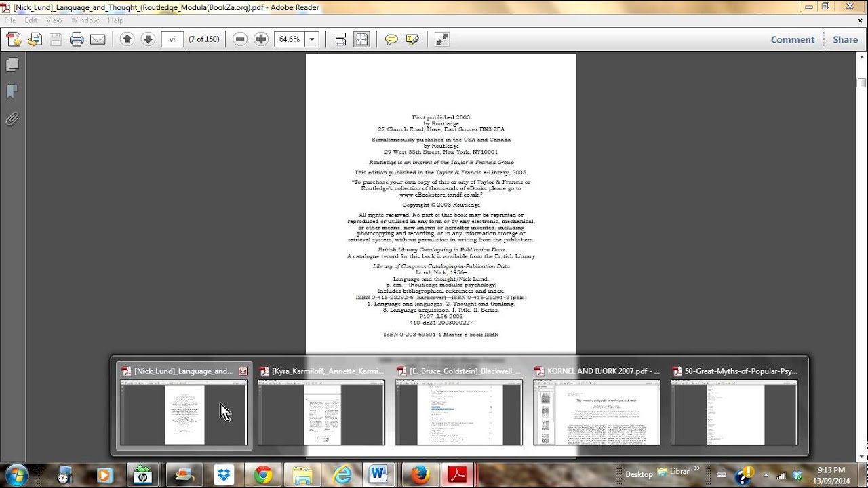Select the fit-width scrolling view icon
868x488 pixels.
coord(340,39)
